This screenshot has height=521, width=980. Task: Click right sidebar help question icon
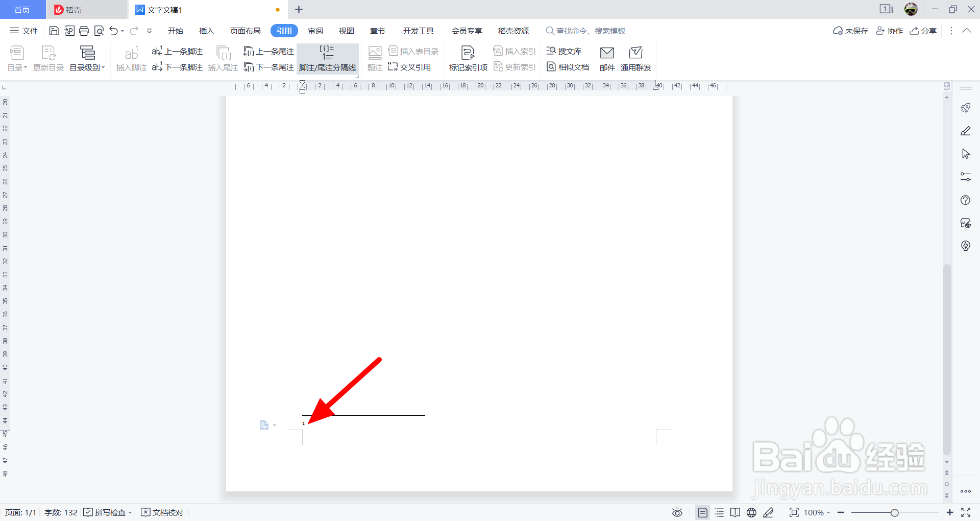(x=966, y=200)
